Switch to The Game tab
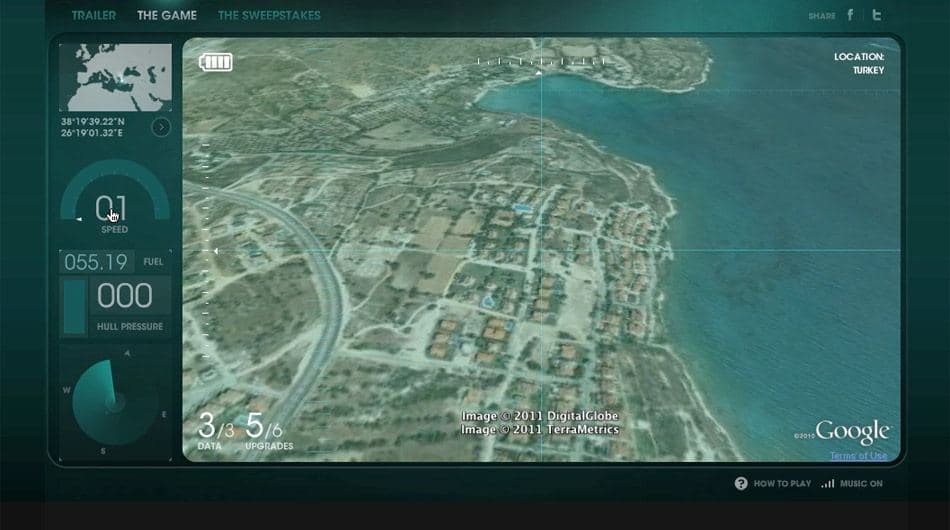Screen dimensions: 950x530 click(x=167, y=16)
